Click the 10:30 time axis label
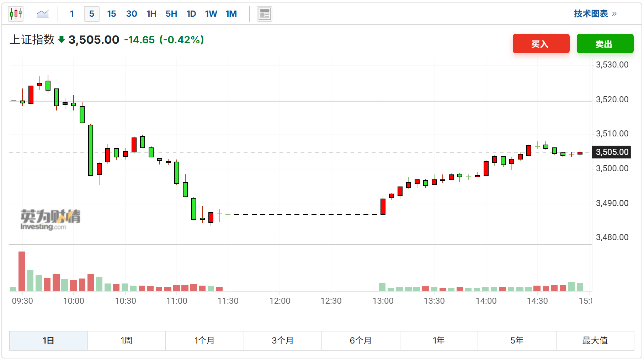 (x=126, y=301)
